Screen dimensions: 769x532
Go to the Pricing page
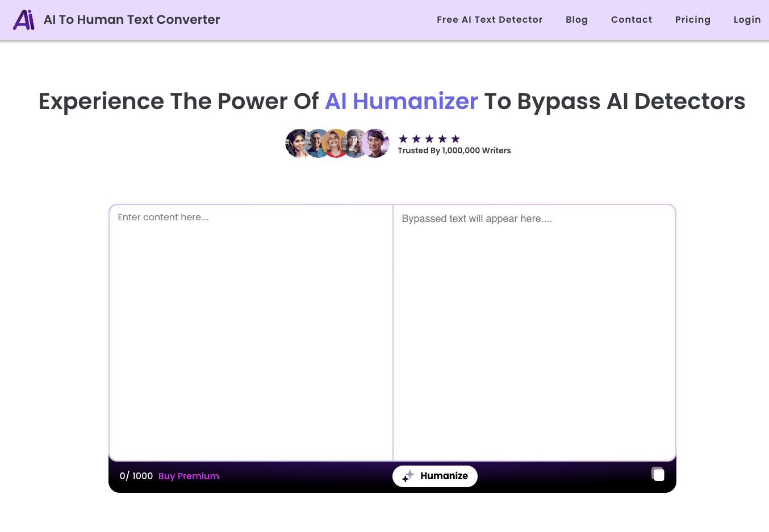[693, 19]
